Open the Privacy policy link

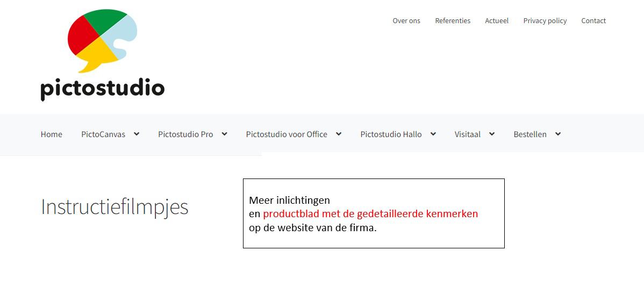(545, 21)
